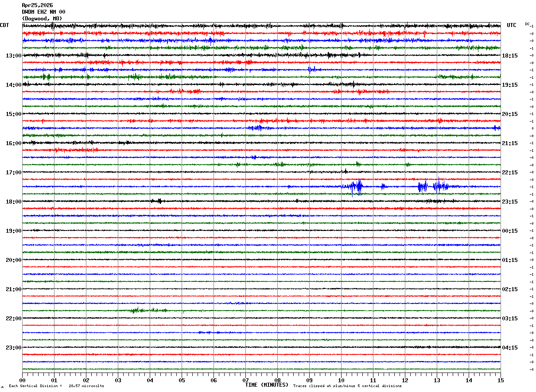Click the "DC" offset column header

[527, 24]
